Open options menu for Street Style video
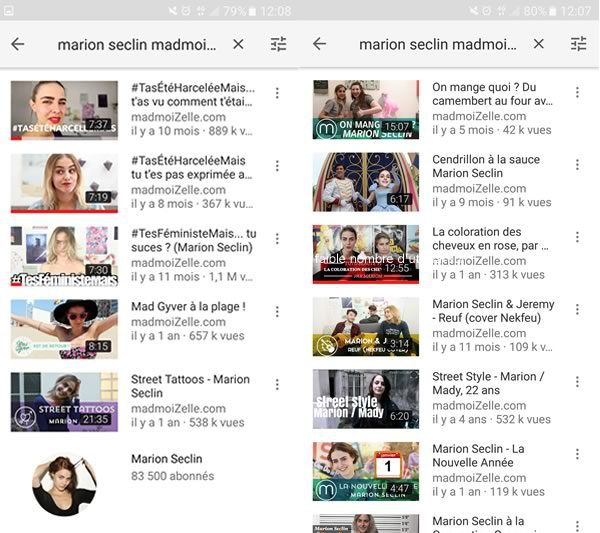Viewport: 600px width, 533px height. point(577,381)
